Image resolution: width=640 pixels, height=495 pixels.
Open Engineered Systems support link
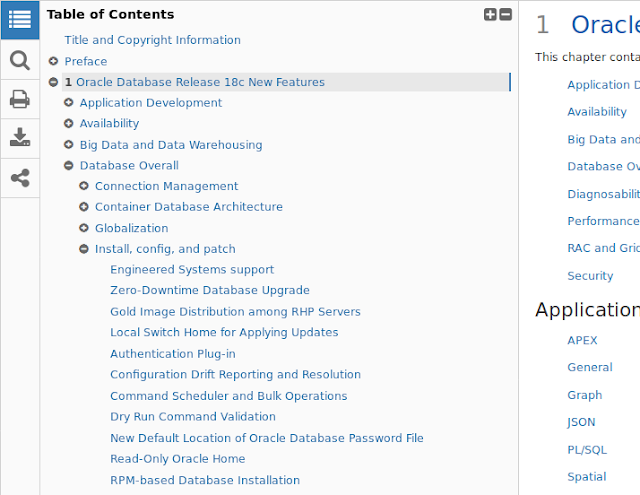(192, 270)
